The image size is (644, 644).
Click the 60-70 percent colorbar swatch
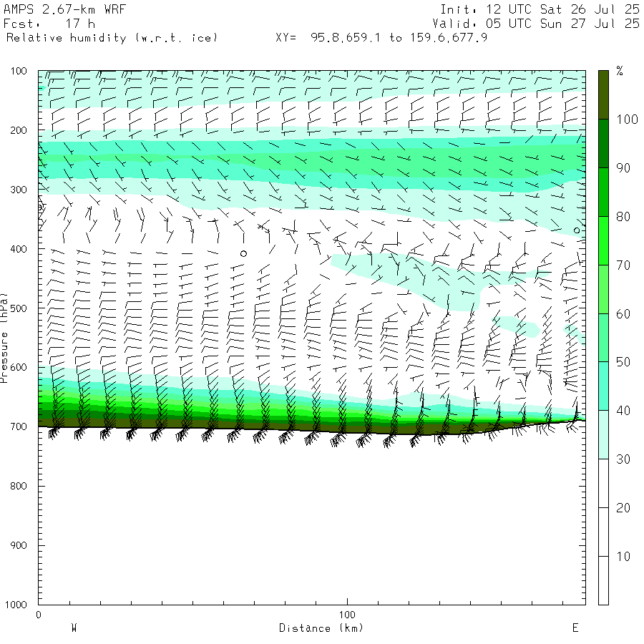603,289
